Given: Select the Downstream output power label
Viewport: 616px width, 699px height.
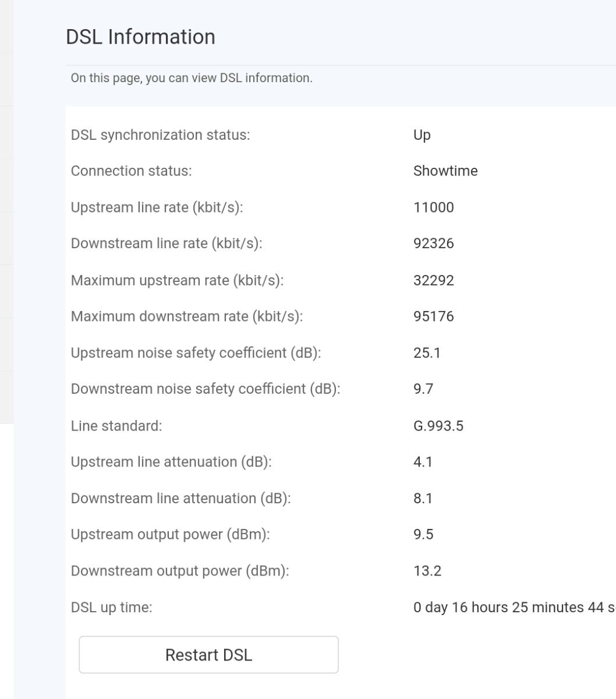Looking at the screenshot, I should coord(180,571).
